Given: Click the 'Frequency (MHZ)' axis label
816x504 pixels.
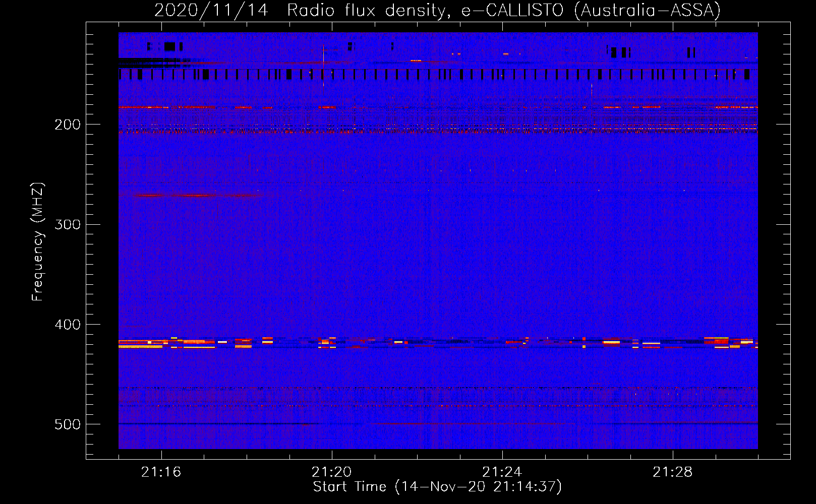Looking at the screenshot, I should [x=38, y=241].
